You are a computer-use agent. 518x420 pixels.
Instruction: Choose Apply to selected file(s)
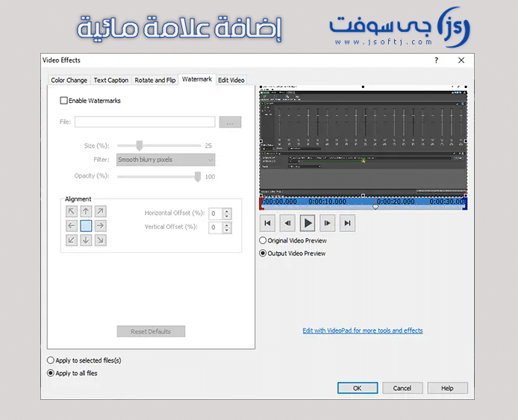coord(51,360)
